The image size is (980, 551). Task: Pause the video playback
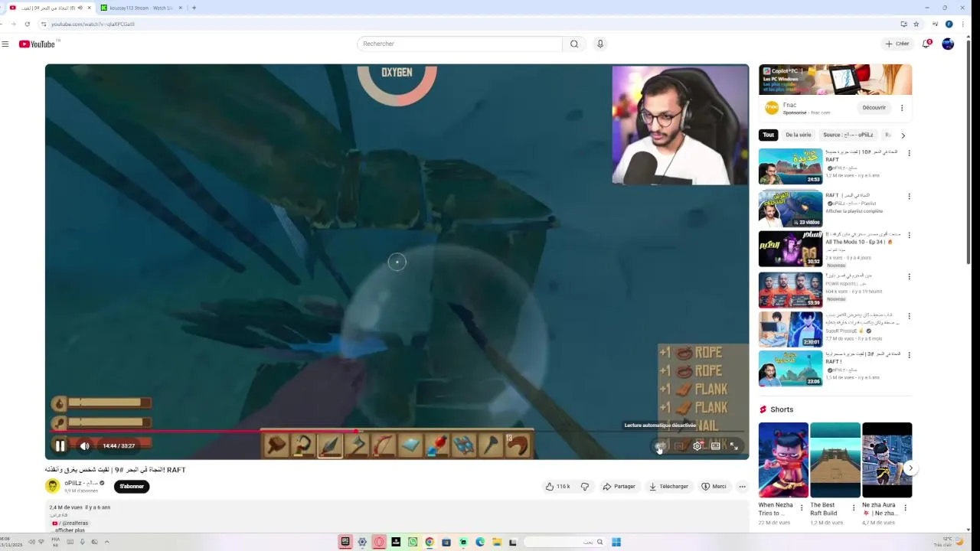(60, 446)
